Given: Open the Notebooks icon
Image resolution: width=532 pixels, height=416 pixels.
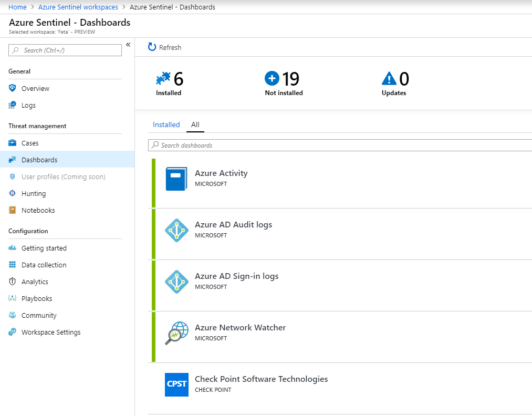Looking at the screenshot, I should pos(13,210).
